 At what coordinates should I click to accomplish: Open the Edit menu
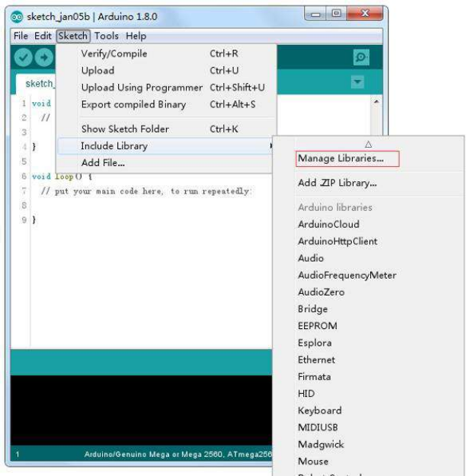43,36
